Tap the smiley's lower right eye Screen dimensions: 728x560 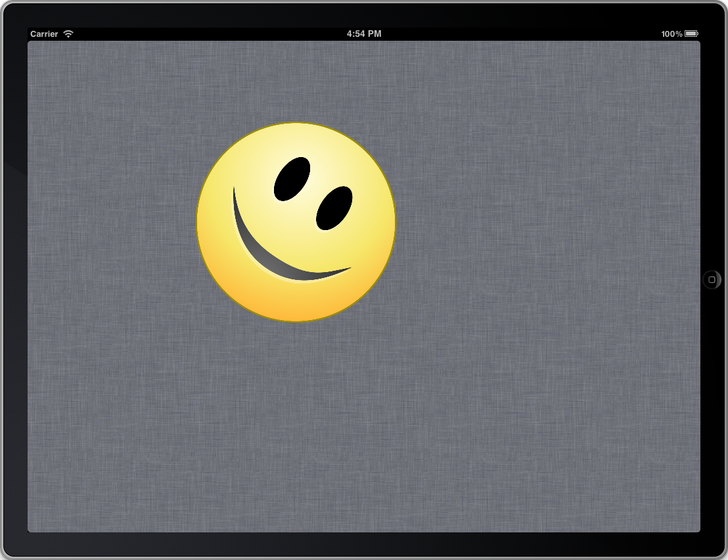334,208
